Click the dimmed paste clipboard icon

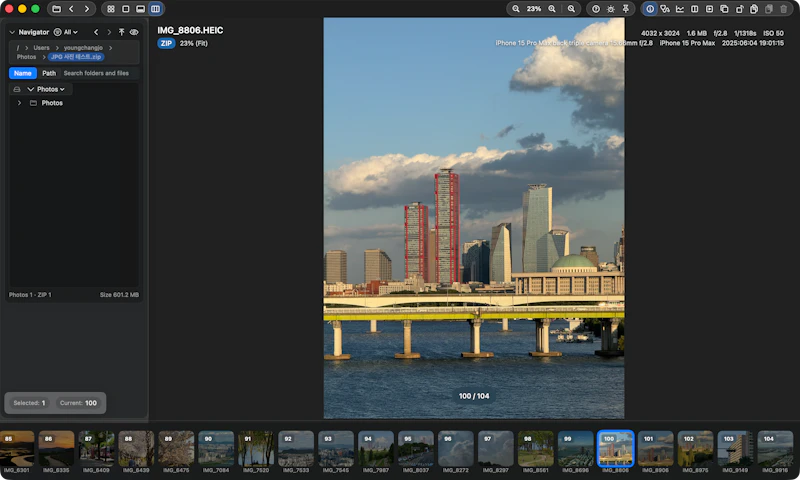click(769, 9)
